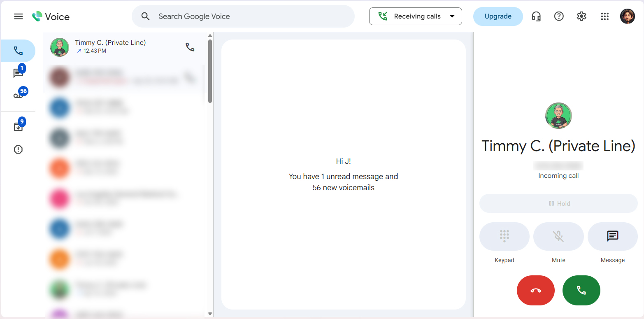Click the Google Voice logo
The width and height of the screenshot is (644, 319).
coord(51,16)
